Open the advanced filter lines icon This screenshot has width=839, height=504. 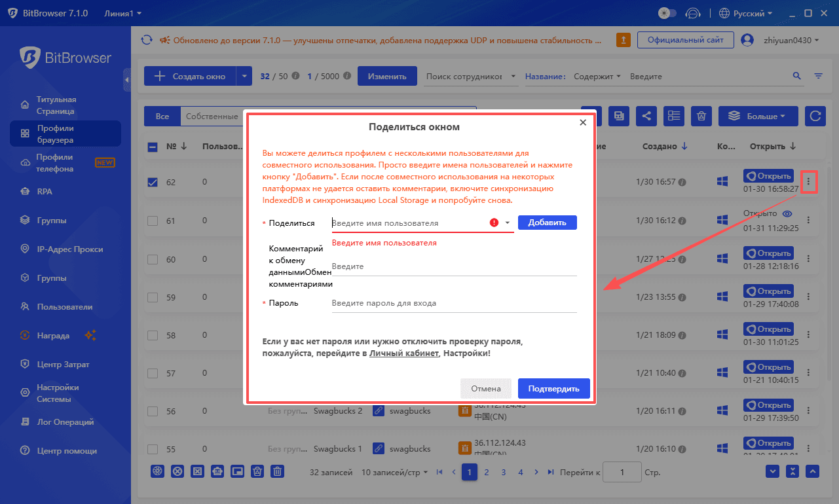[x=818, y=77]
